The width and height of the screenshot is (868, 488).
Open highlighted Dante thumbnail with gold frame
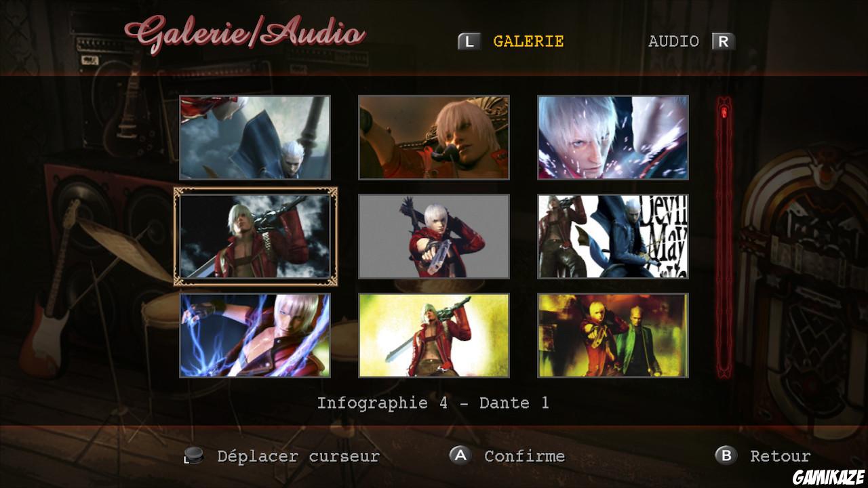tap(255, 237)
